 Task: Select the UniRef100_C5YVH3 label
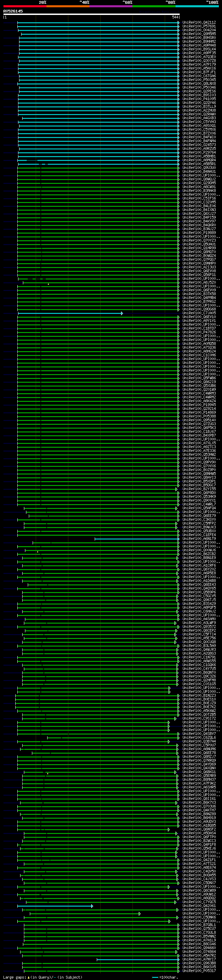pos(199,122)
